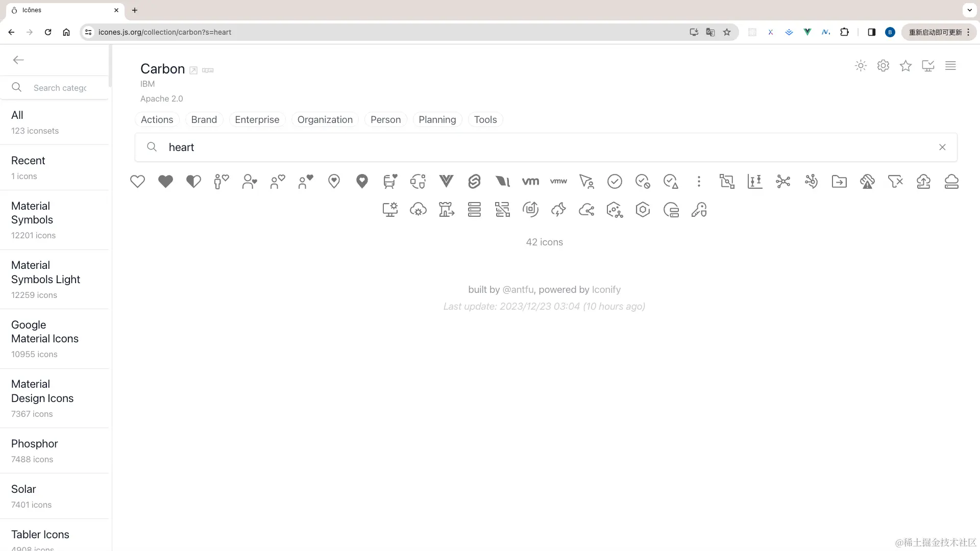Toggle the grid layout view icon
The image size is (980, 551).
(950, 65)
